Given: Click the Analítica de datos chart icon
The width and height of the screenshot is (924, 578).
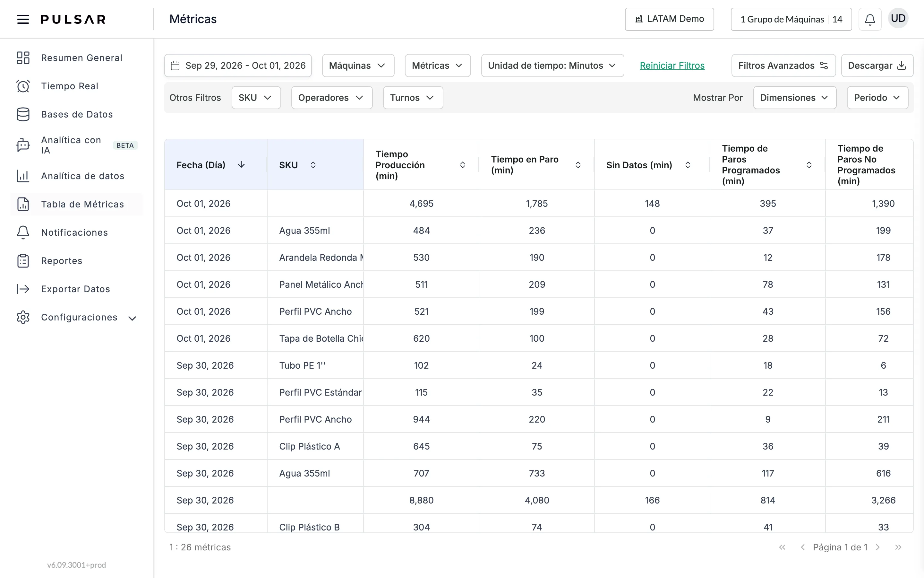Looking at the screenshot, I should [x=23, y=176].
